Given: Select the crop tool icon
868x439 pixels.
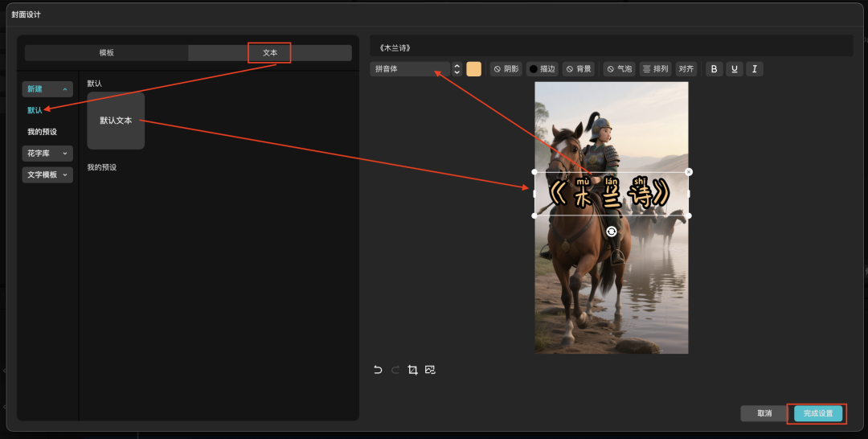Looking at the screenshot, I should pos(412,370).
